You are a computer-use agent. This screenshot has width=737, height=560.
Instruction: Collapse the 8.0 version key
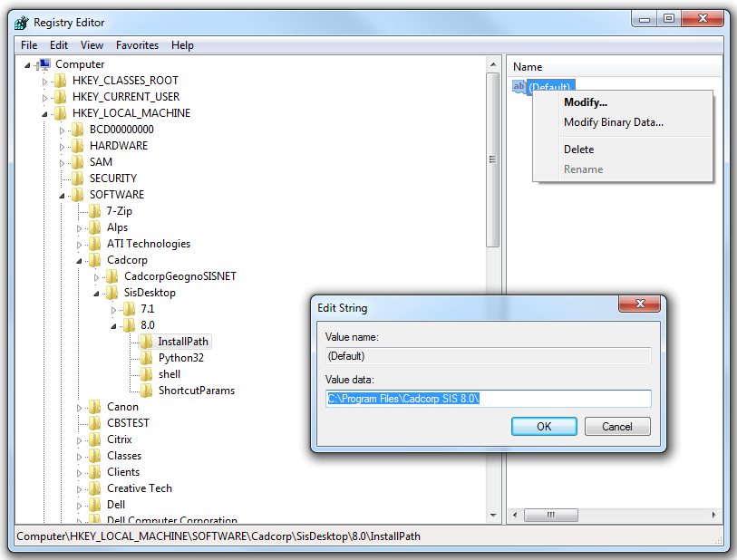tap(113, 326)
